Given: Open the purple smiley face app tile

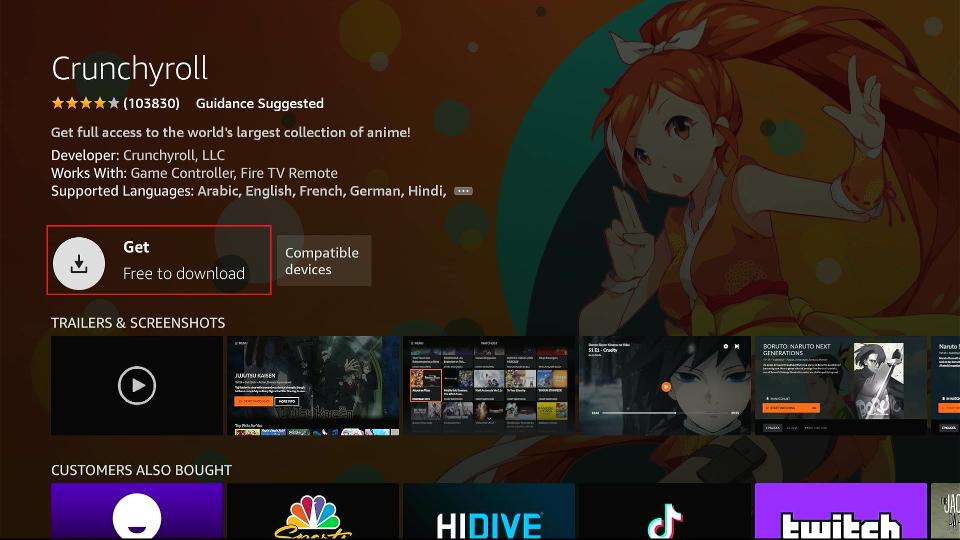Looking at the screenshot, I should coord(137,511).
